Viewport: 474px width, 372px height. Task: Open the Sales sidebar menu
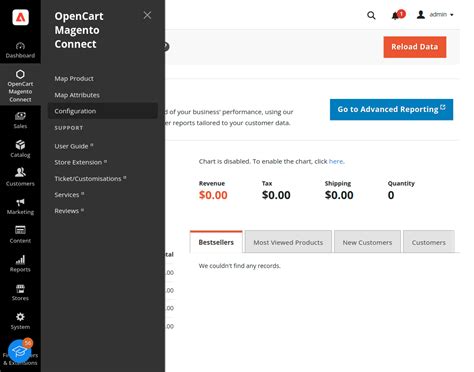coord(20,120)
